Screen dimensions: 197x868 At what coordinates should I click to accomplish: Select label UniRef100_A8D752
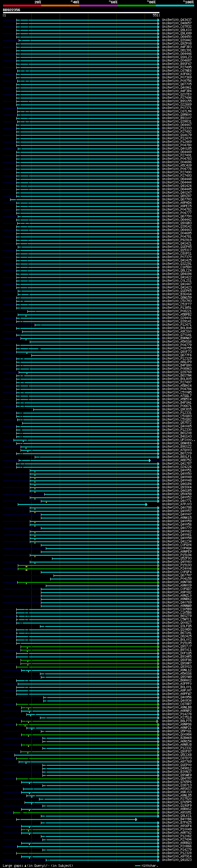pos(176,460)
